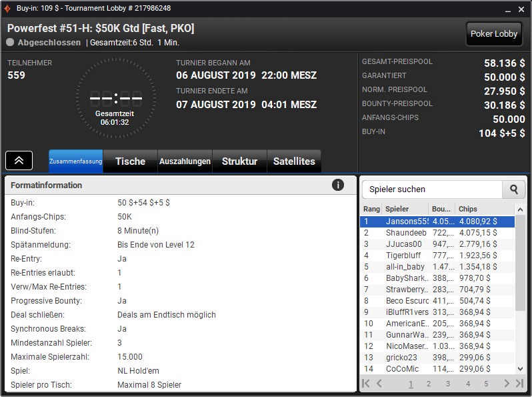Collapse the header with the double-chevron button
The width and height of the screenshot is (532, 397).
[x=19, y=160]
